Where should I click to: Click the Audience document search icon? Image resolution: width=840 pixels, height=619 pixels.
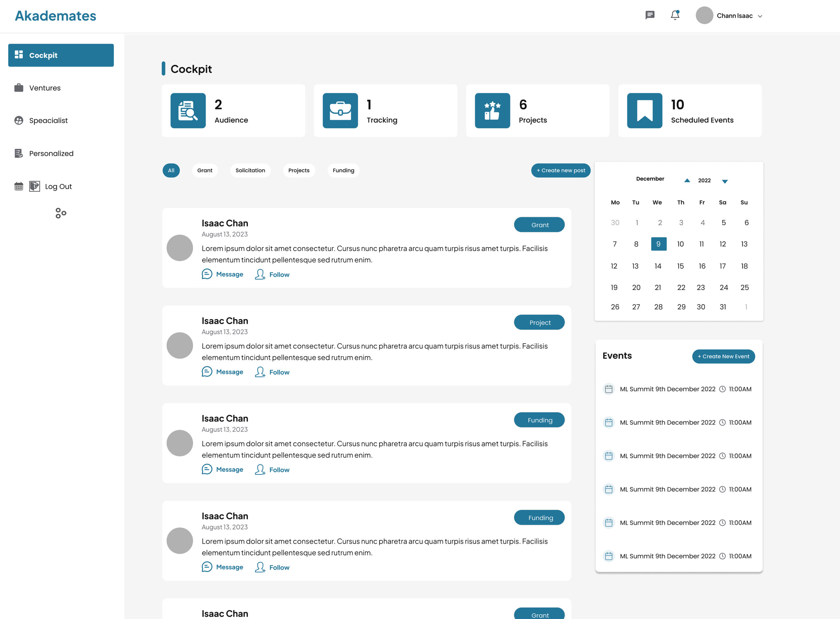pyautogui.click(x=188, y=111)
